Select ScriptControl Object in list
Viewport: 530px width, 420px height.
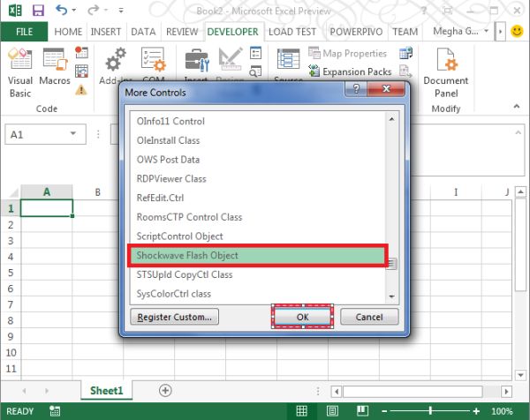[257, 236]
